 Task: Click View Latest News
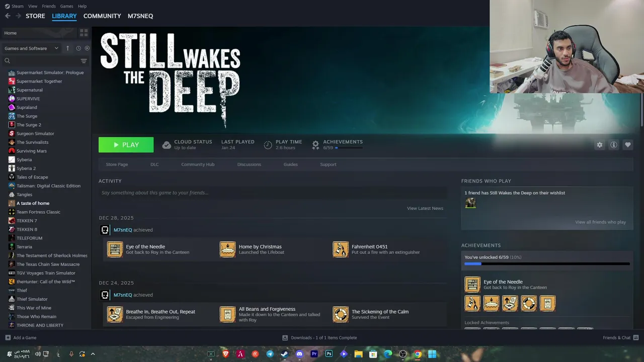click(x=425, y=208)
